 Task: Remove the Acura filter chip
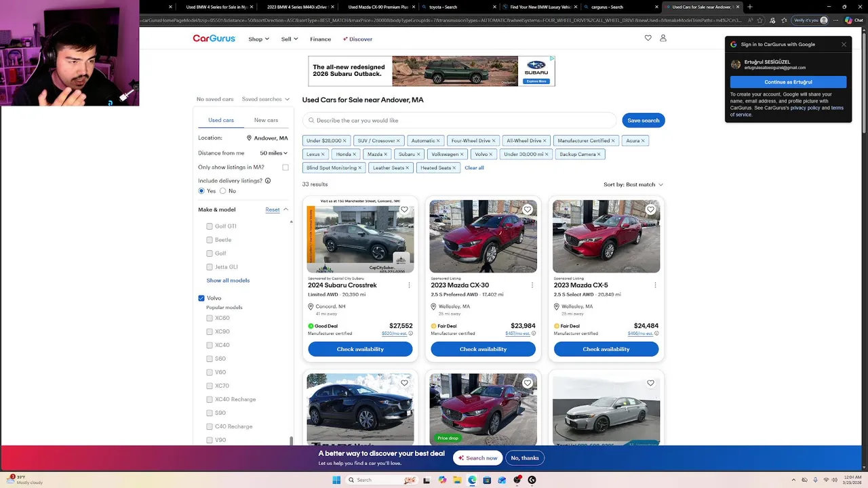tap(643, 140)
